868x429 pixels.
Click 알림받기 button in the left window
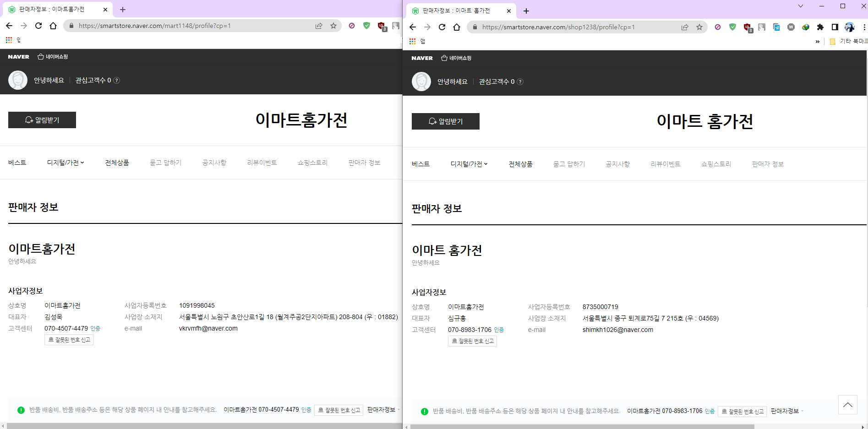(x=42, y=120)
